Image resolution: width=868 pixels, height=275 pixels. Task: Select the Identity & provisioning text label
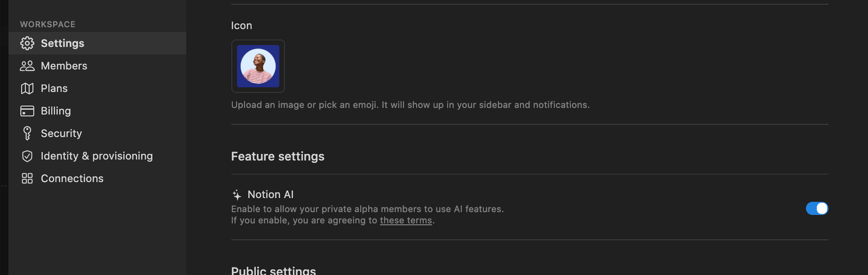[x=97, y=156]
